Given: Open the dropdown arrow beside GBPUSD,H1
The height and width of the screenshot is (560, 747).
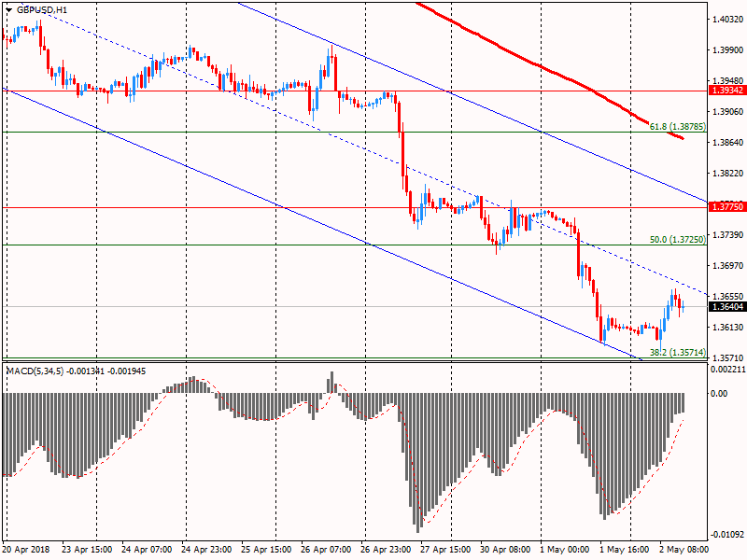Looking at the screenshot, I should point(8,9).
